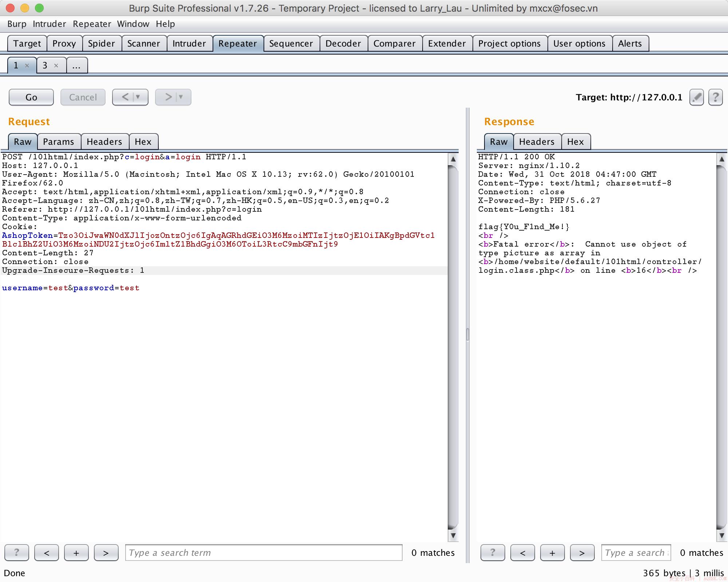
Task: Open the Project options tab
Action: [x=510, y=44]
